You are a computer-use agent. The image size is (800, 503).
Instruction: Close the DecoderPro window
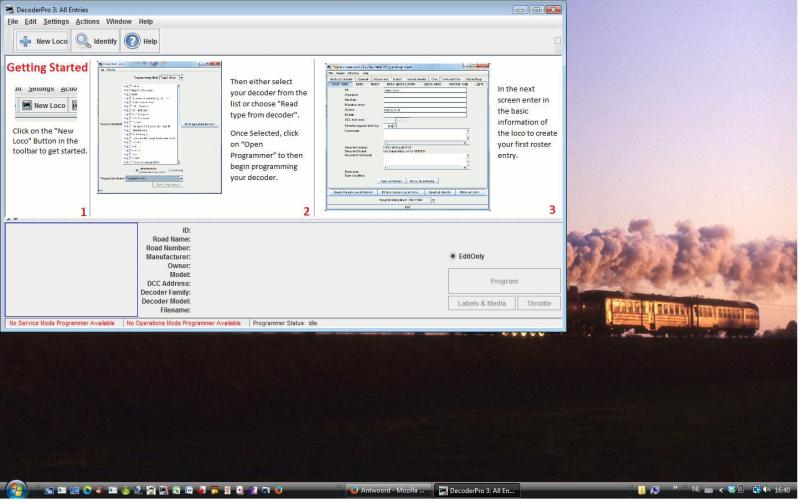[x=554, y=9]
